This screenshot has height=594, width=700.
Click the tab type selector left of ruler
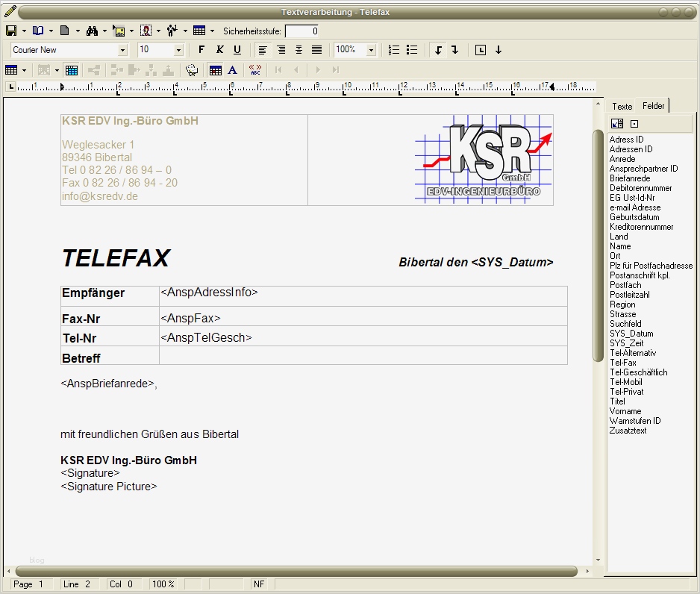(11, 87)
